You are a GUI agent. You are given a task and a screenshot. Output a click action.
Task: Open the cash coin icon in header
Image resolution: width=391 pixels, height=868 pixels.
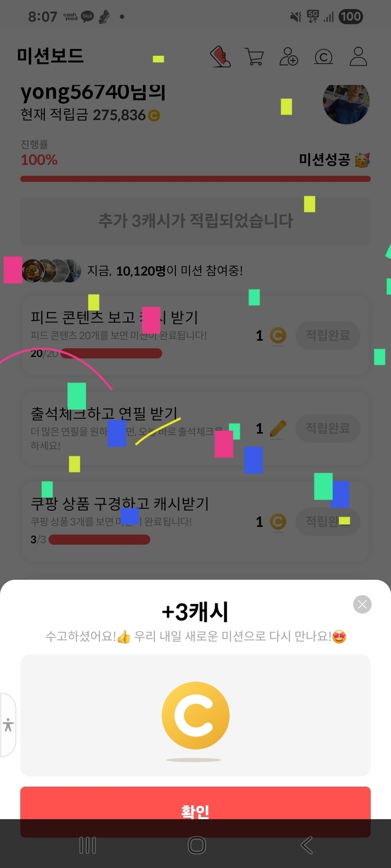[x=323, y=57]
